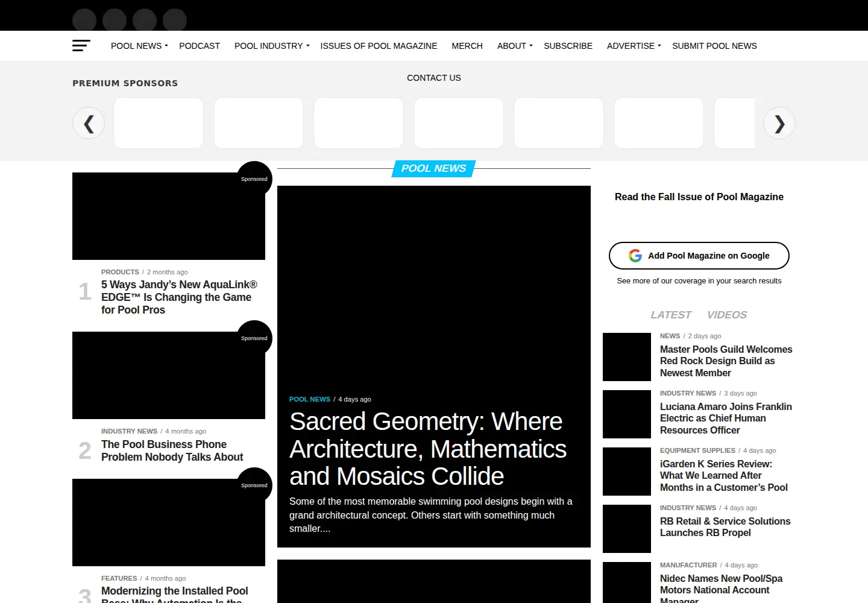Open the hamburger menu icon

coord(81,46)
